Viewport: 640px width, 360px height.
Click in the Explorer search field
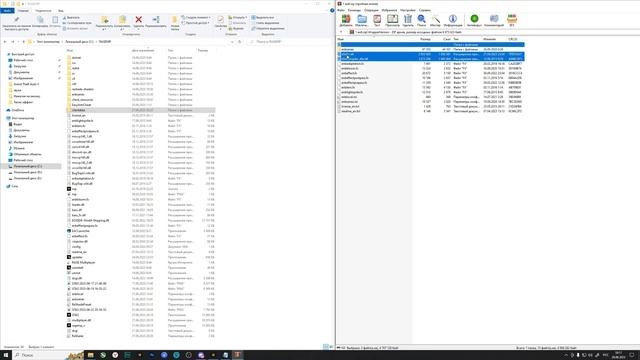point(288,42)
